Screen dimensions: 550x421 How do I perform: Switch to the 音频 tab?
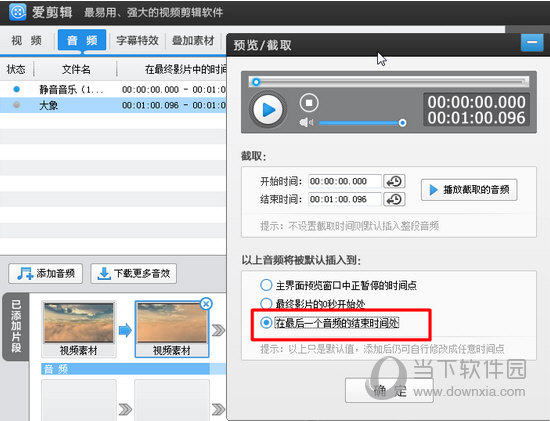click(x=82, y=40)
